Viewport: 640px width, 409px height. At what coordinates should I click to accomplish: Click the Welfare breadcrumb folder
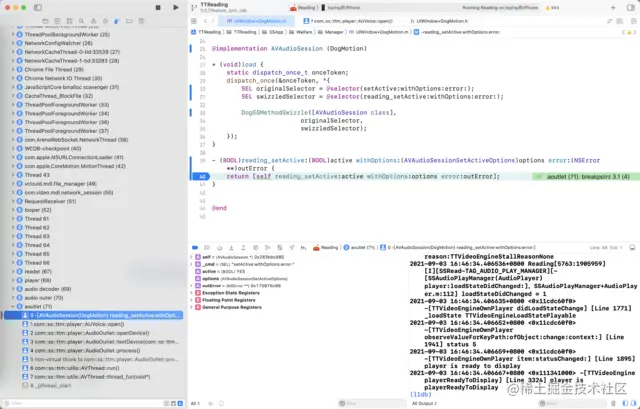coord(301,32)
